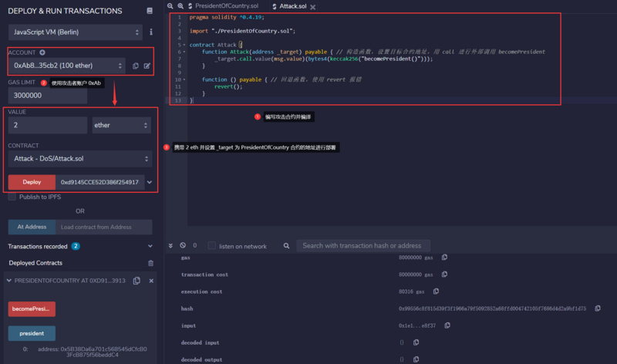This screenshot has width=617, height=364.
Task: Click the import PresidentOfCountry.sol code line
Action: tap(242, 31)
